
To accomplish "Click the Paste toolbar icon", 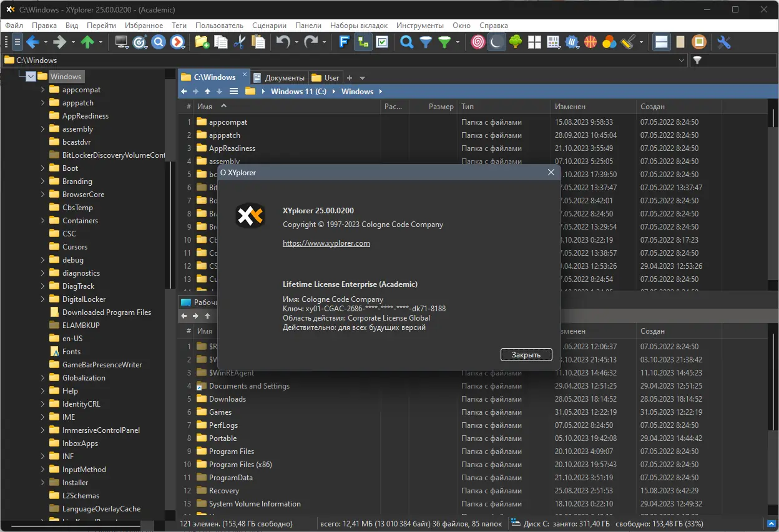I will click(x=258, y=42).
